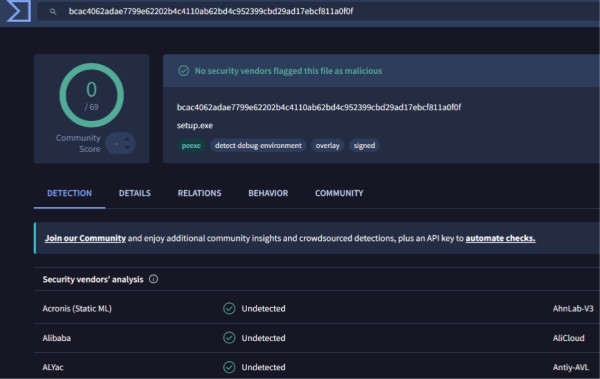Focus the hash search input field
The image size is (600, 379).
click(x=318, y=11)
